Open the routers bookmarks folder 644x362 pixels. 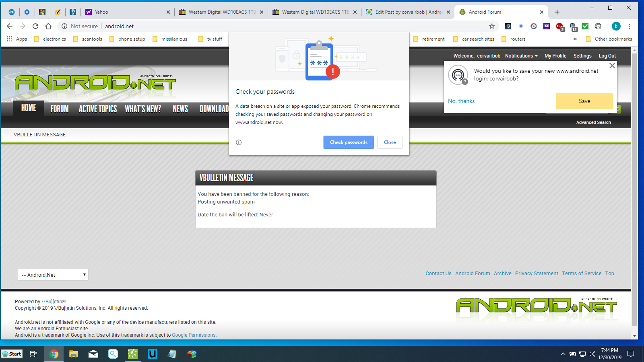[514, 39]
